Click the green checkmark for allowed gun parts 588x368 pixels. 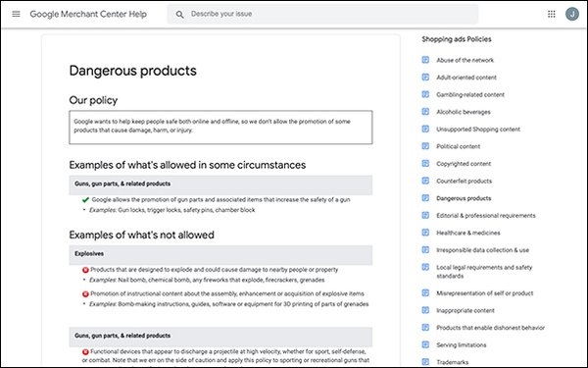pos(85,200)
